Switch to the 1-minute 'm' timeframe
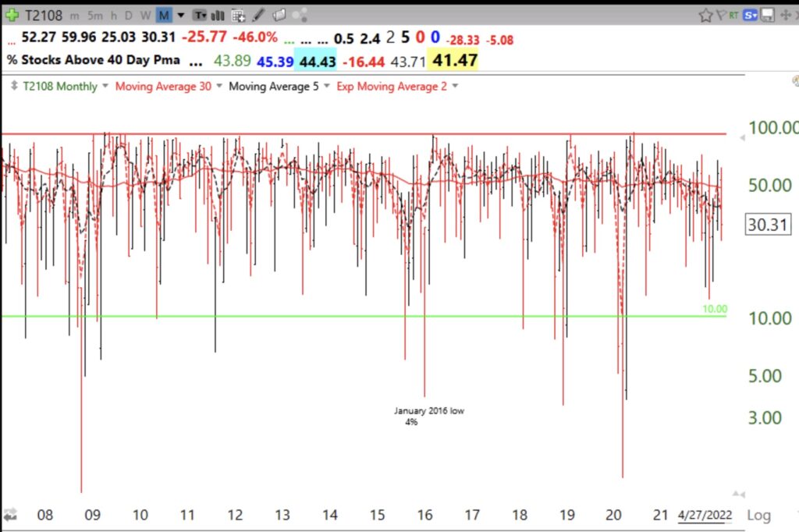Screen dimensions: 799x532 pyautogui.click(x=74, y=16)
